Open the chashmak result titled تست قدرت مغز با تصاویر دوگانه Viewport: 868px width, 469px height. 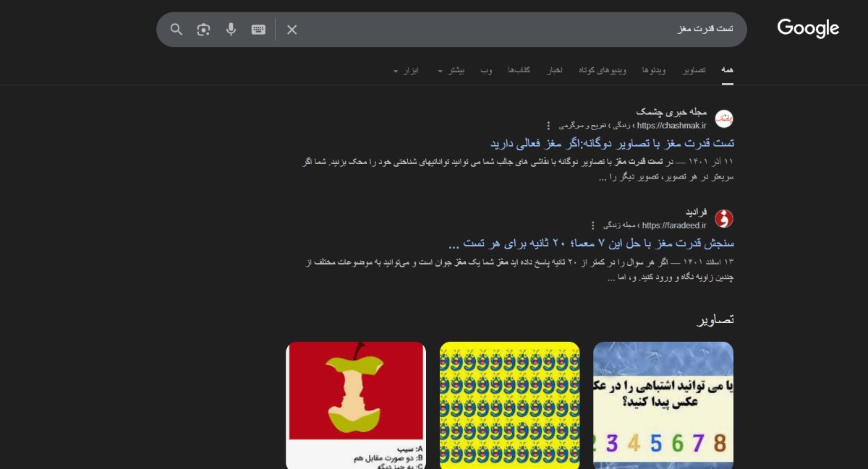pos(612,143)
